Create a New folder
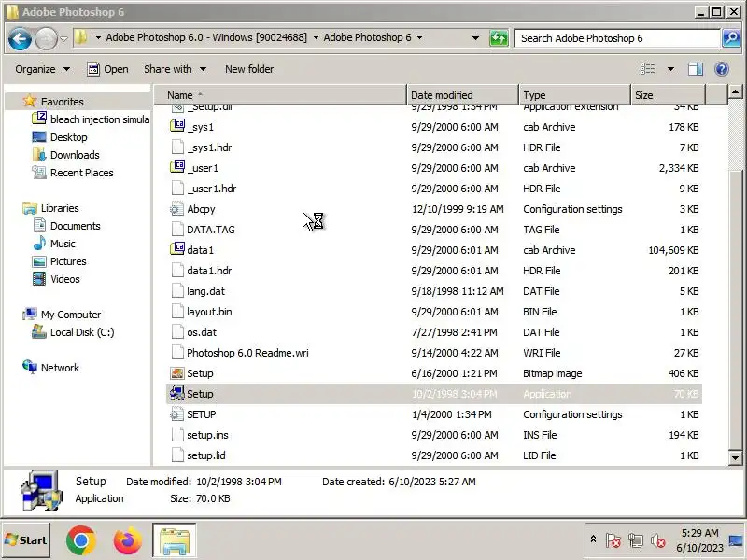Image resolution: width=747 pixels, height=560 pixels. (x=249, y=69)
